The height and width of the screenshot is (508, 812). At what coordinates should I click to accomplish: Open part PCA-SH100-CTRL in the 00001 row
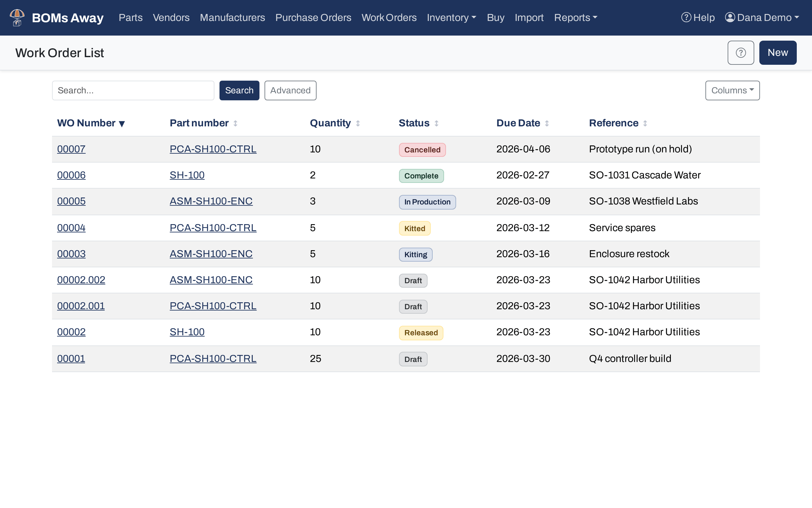pos(213,358)
